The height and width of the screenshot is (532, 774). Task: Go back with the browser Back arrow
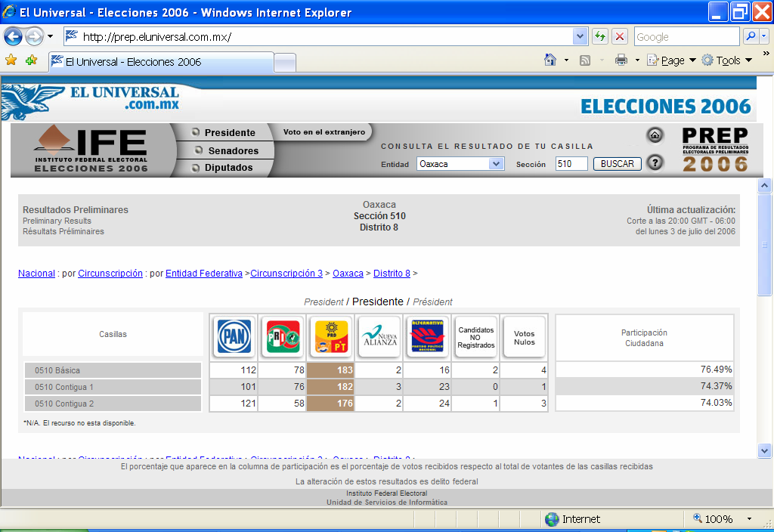[x=13, y=36]
